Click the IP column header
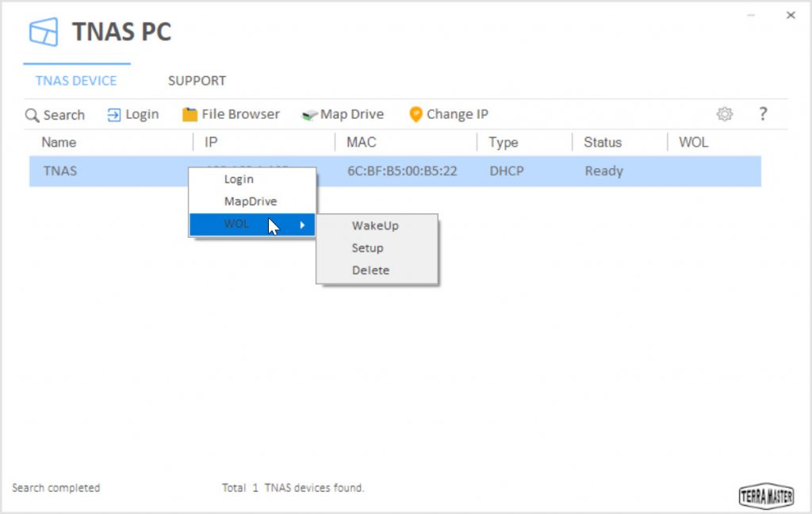The width and height of the screenshot is (812, 514). (211, 143)
